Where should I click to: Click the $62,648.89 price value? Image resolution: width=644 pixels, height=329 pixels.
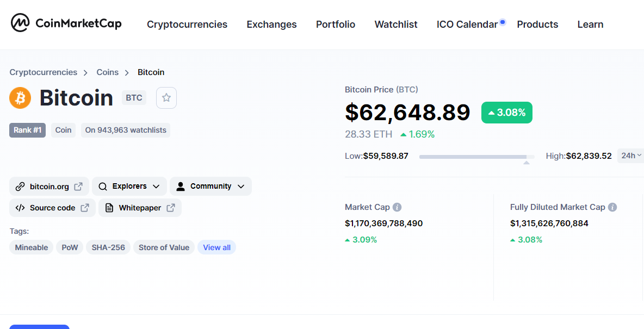(407, 113)
